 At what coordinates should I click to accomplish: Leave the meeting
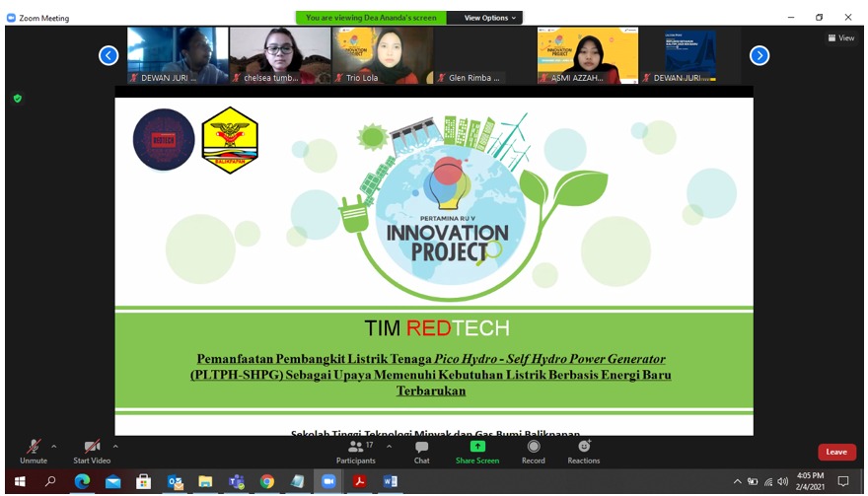(x=836, y=452)
